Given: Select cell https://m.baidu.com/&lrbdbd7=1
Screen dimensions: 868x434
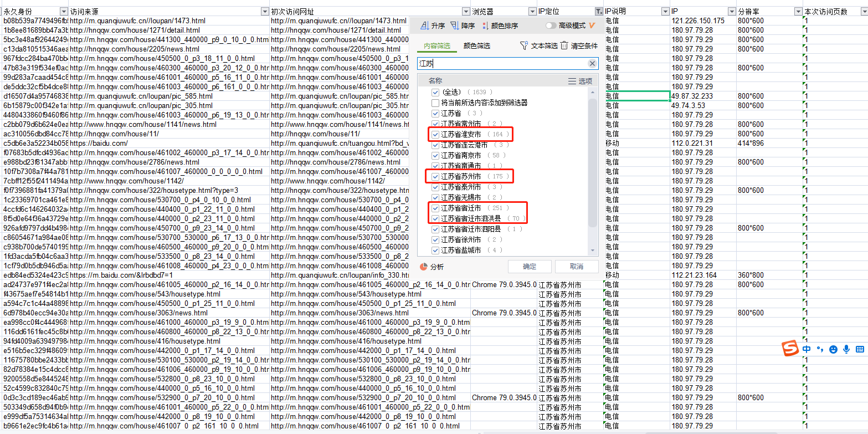Looking at the screenshot, I should (x=169, y=275).
